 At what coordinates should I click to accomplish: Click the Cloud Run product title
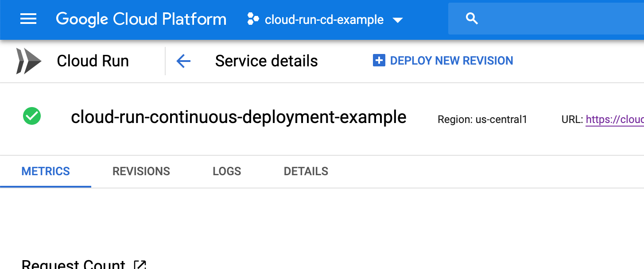pos(93,61)
